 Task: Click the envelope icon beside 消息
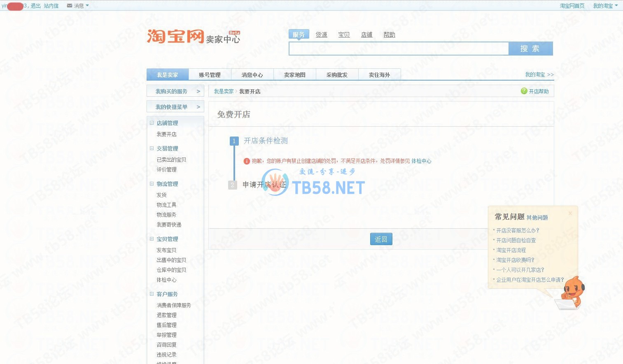click(69, 6)
